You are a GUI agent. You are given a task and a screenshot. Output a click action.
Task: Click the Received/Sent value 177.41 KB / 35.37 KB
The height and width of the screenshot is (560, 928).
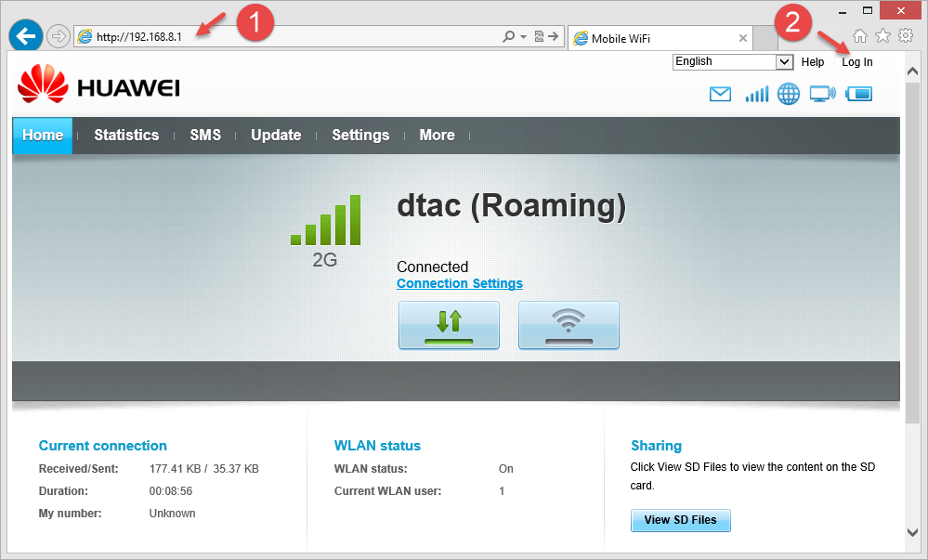pos(204,469)
